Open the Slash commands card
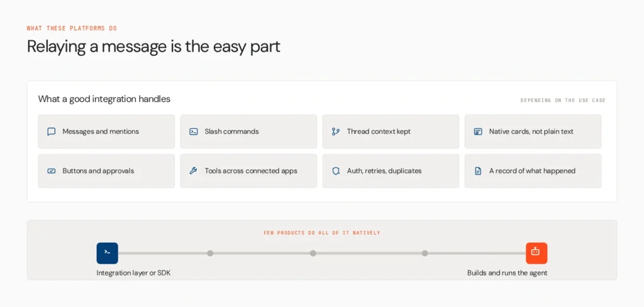 point(248,131)
